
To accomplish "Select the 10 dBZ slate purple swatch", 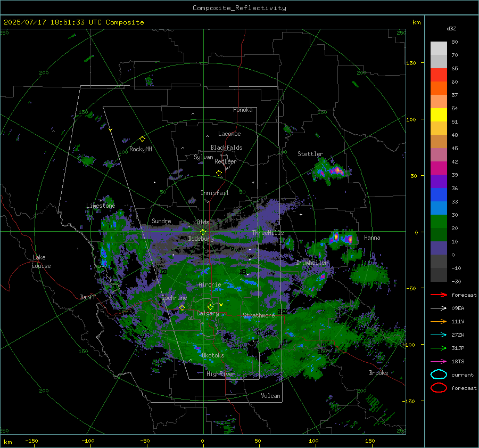I will tap(439, 248).
